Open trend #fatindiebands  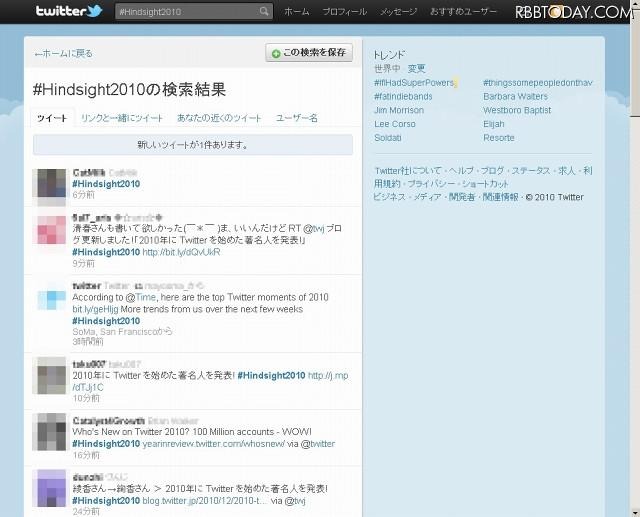coord(403,97)
